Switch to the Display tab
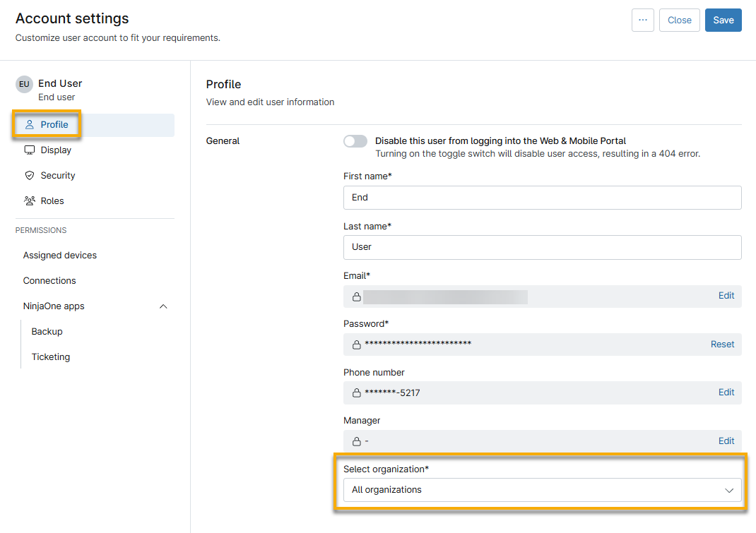Screen dimensions: 756x533 [x=95, y=150]
